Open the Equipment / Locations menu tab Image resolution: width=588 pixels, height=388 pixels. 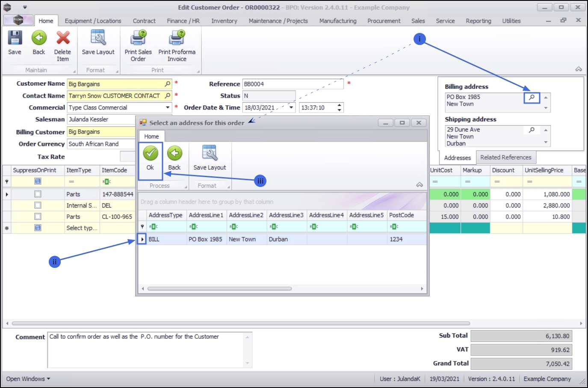point(93,21)
